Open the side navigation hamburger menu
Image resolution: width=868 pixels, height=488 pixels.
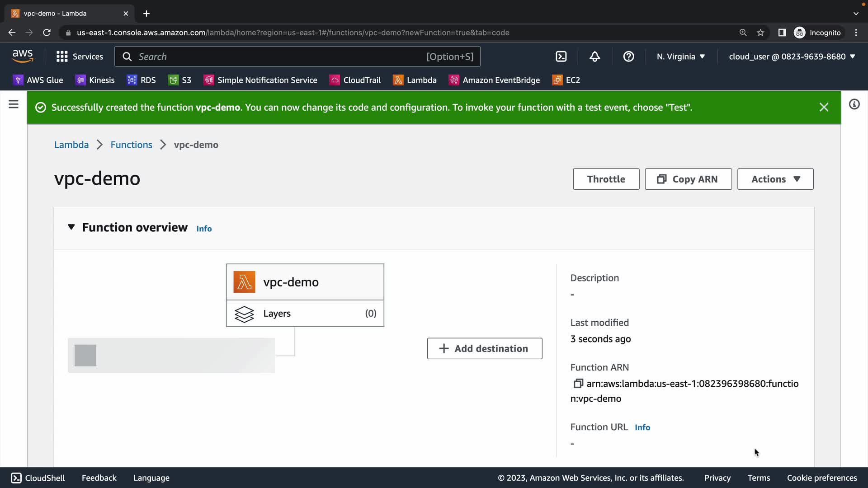[x=14, y=104]
